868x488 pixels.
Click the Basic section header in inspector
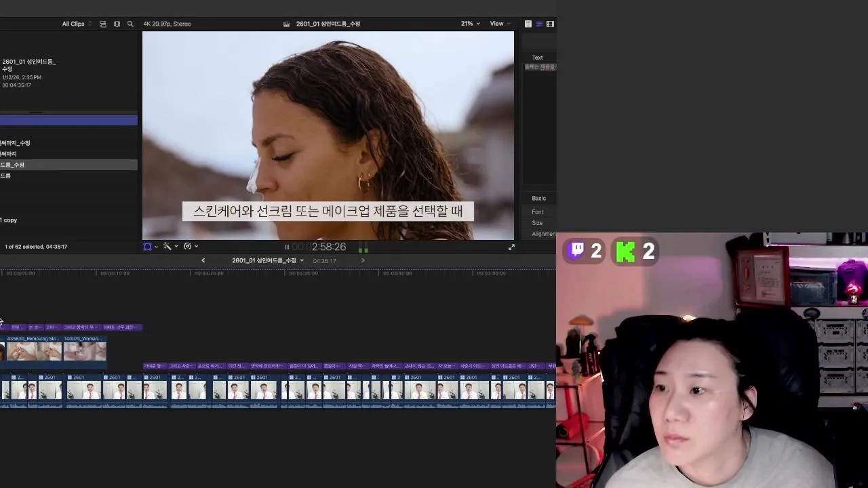click(x=539, y=199)
